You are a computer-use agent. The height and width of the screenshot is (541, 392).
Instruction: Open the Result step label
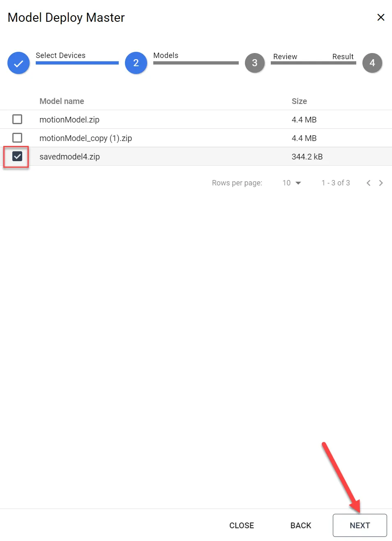click(343, 57)
